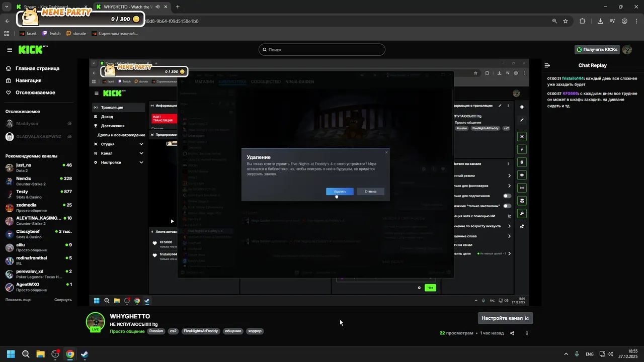This screenshot has width=644, height=362.
Task: Expand hidden system tray icons chevron
Action: coord(566,354)
